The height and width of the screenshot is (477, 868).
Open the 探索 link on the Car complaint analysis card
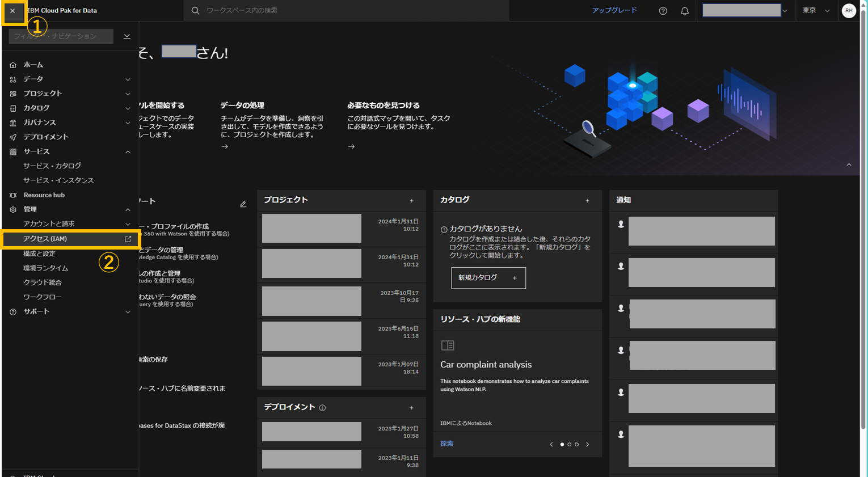coord(446,444)
